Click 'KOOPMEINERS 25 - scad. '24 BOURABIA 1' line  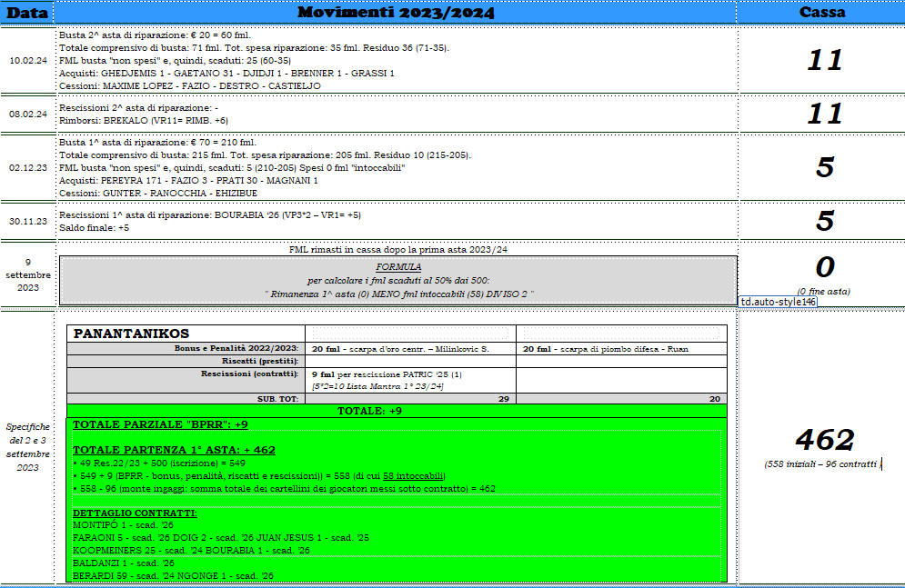coord(191,550)
